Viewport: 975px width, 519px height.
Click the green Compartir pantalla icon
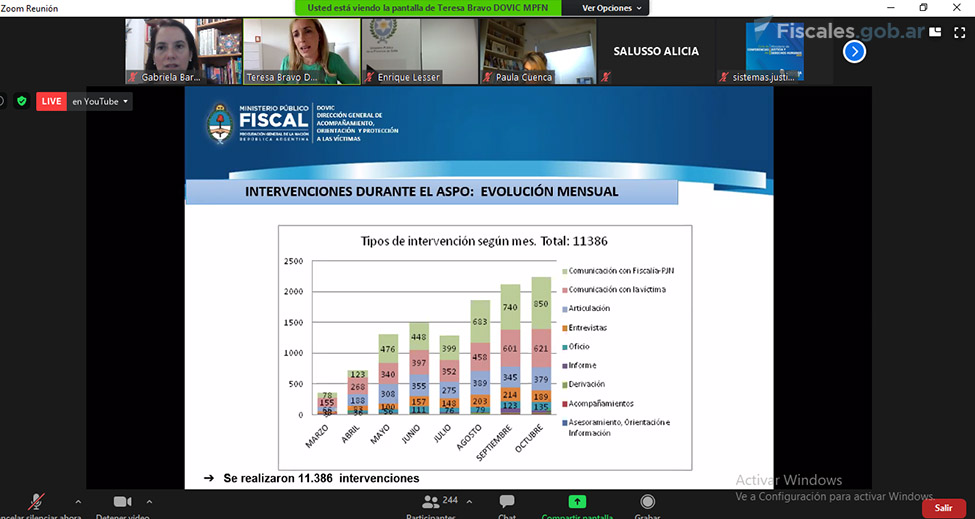tap(577, 502)
